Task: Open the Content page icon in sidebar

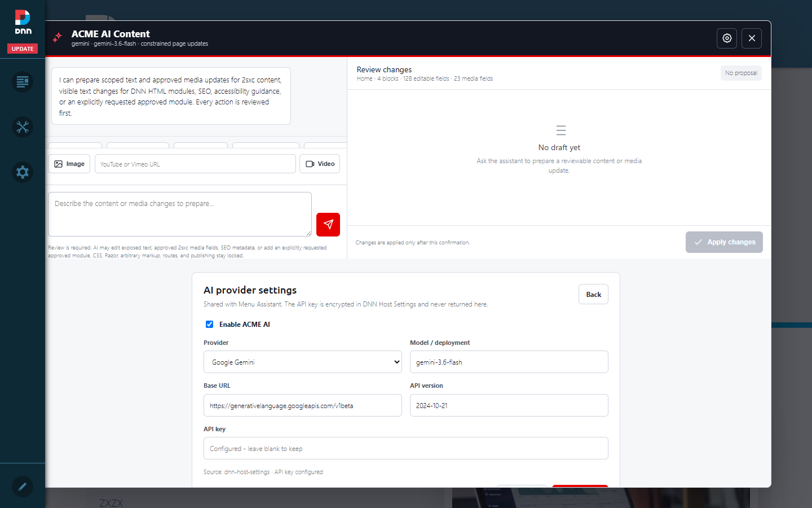Action: (23, 82)
